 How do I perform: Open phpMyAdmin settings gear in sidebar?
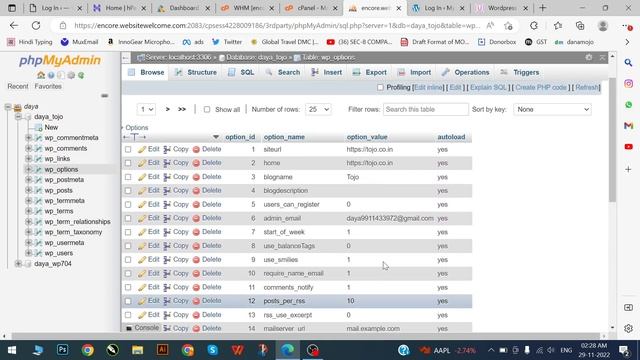(x=71, y=76)
